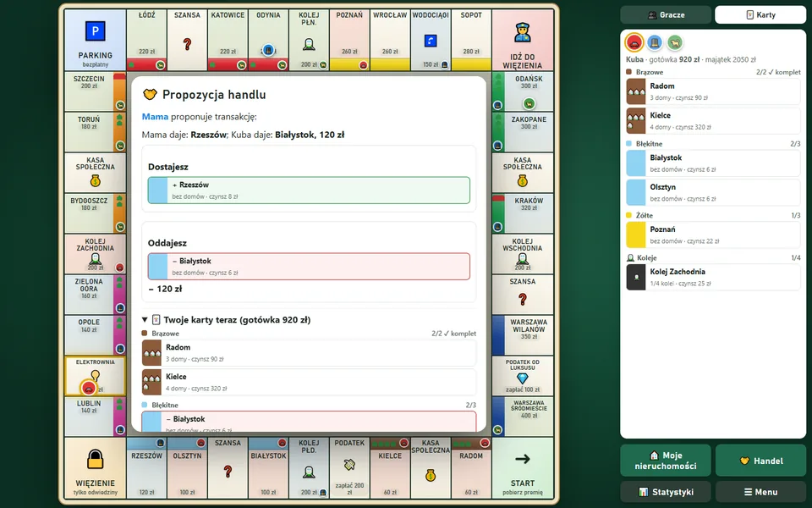Screen dimensions: 812x508
Task: Click the Zakopane tile on the board
Action: click(x=523, y=132)
